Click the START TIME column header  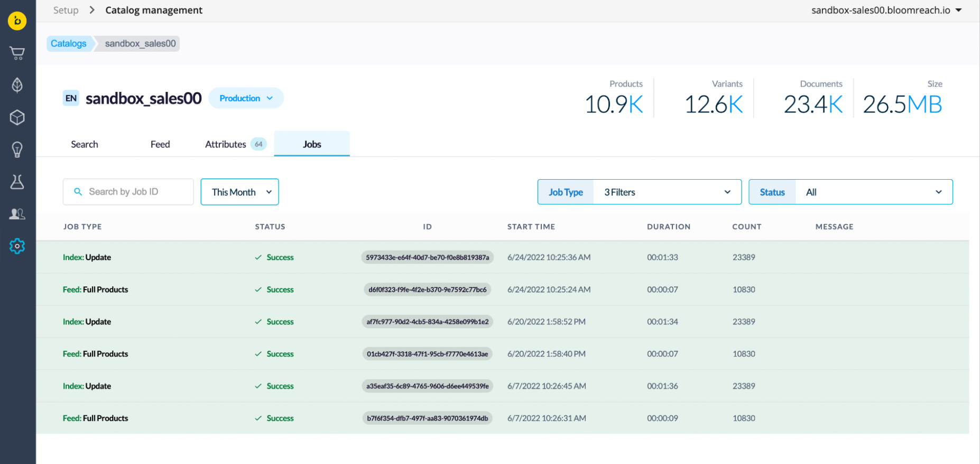(531, 227)
